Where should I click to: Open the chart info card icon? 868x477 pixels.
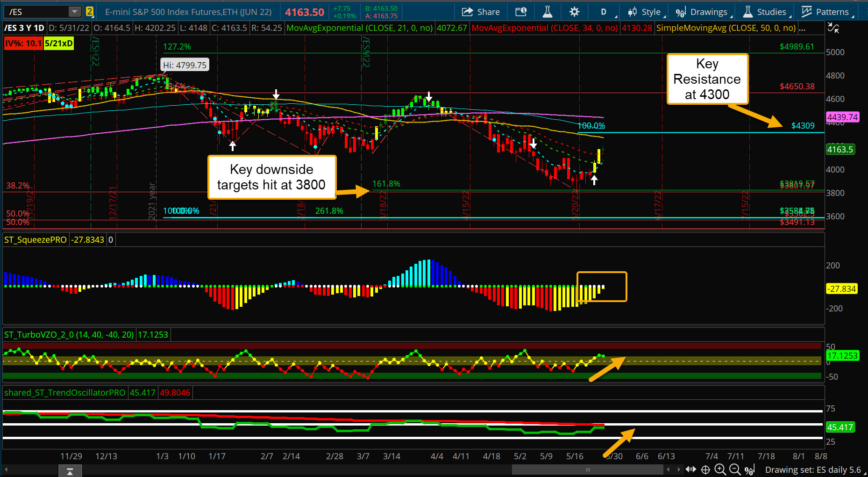click(x=520, y=12)
